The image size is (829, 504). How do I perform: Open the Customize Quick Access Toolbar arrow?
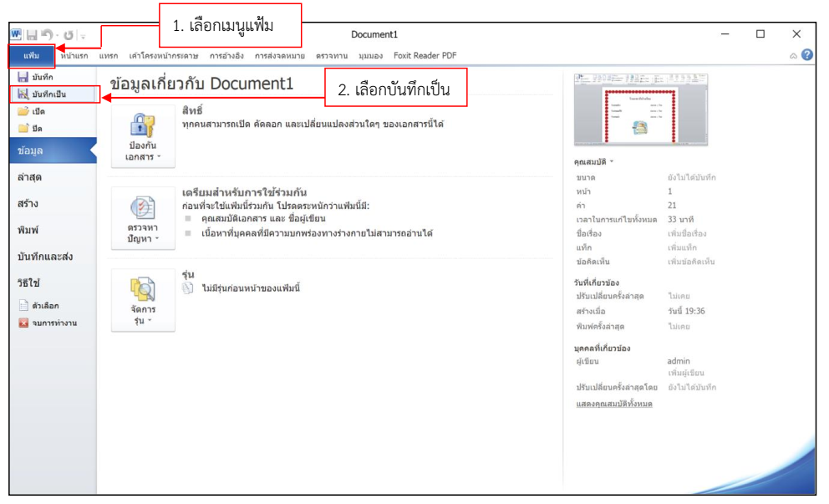[x=84, y=36]
